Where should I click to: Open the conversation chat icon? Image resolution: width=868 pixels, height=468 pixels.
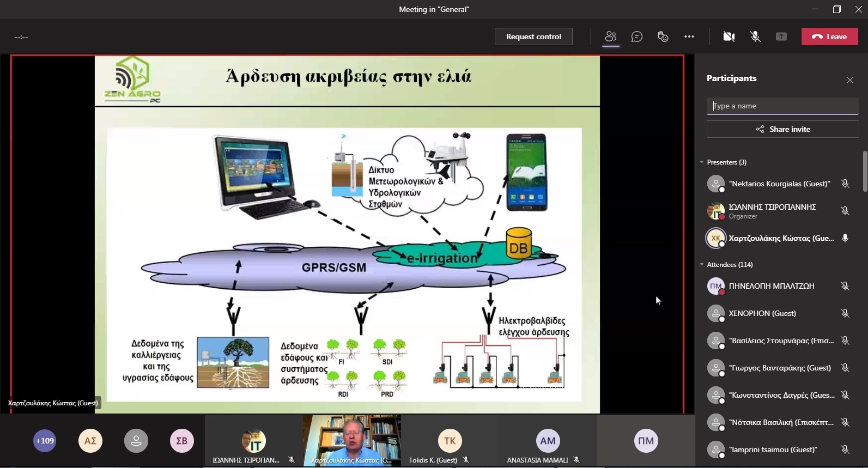coord(636,37)
